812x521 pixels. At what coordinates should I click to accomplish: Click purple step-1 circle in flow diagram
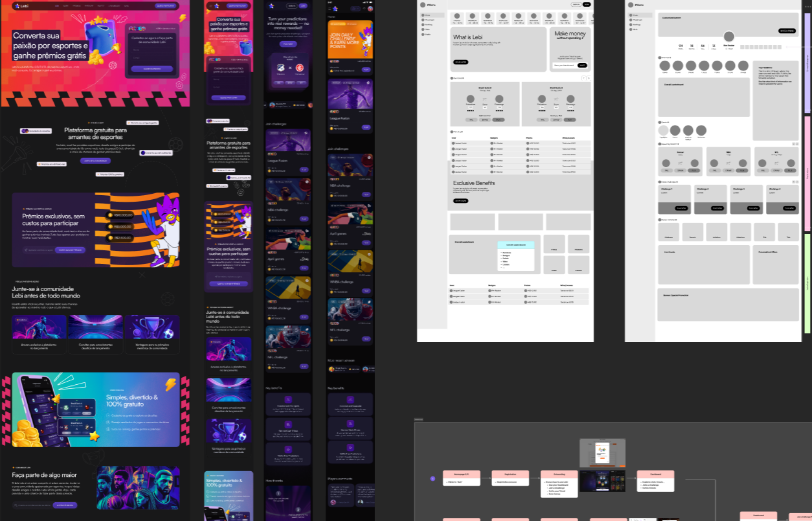click(432, 478)
